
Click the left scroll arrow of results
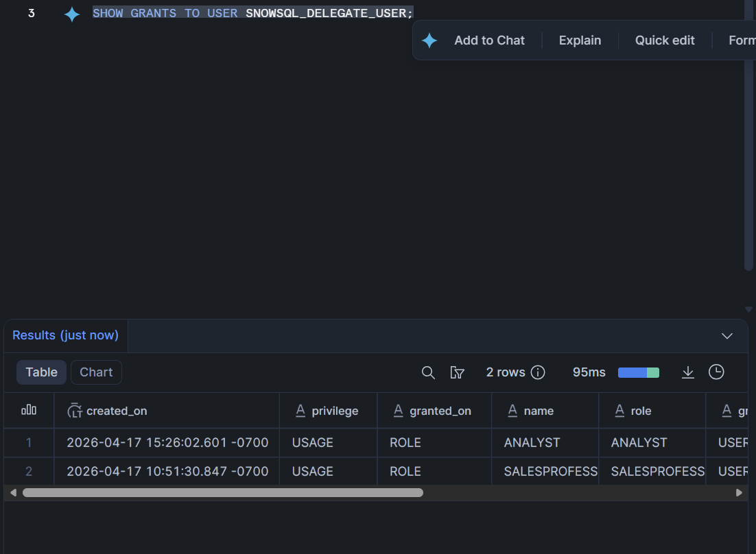tap(14, 493)
